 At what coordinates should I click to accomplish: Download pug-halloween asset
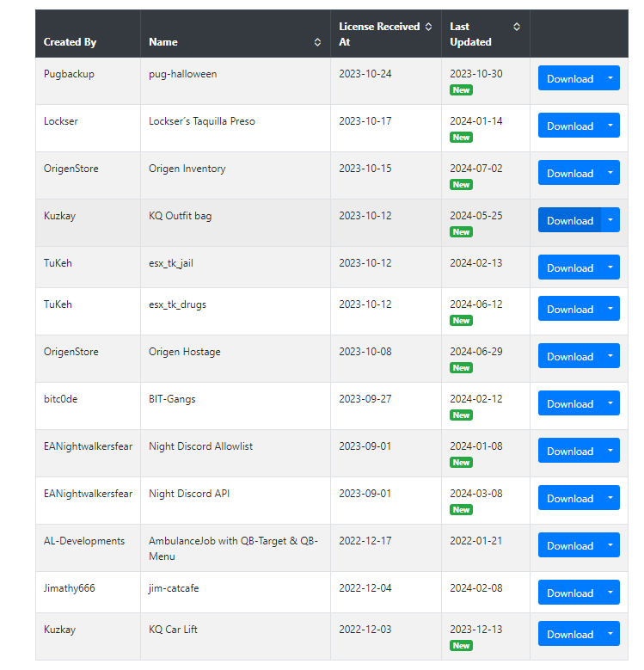pos(570,78)
